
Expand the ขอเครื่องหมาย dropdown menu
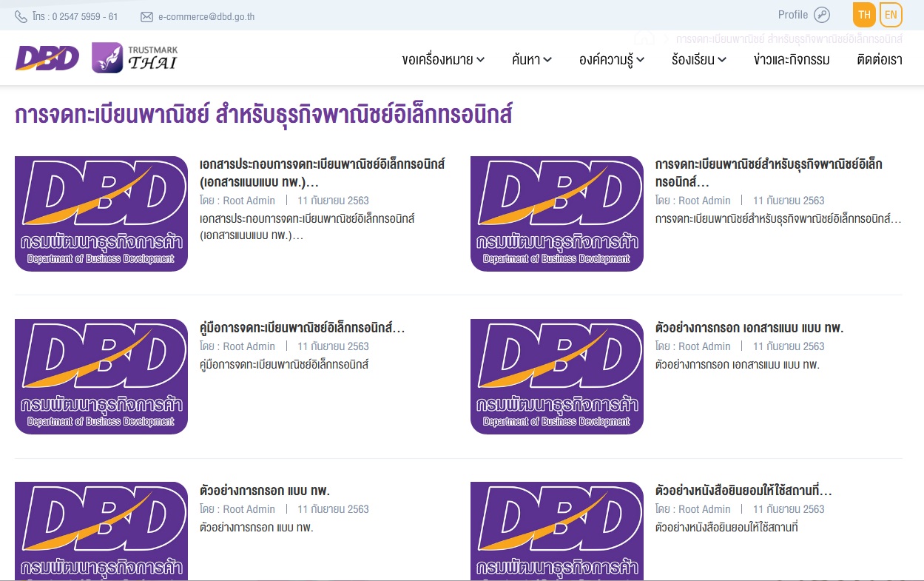443,60
